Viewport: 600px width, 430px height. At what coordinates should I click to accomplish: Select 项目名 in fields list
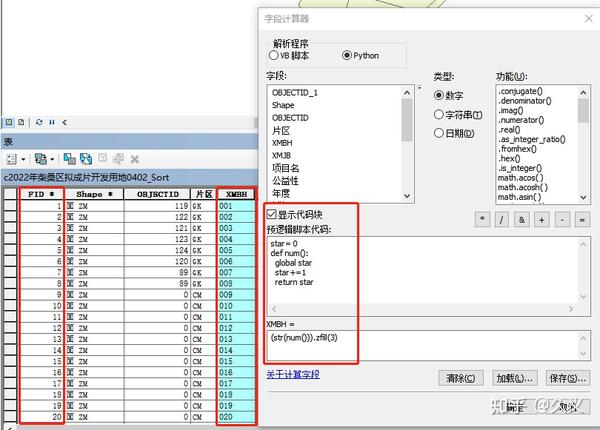pyautogui.click(x=285, y=168)
